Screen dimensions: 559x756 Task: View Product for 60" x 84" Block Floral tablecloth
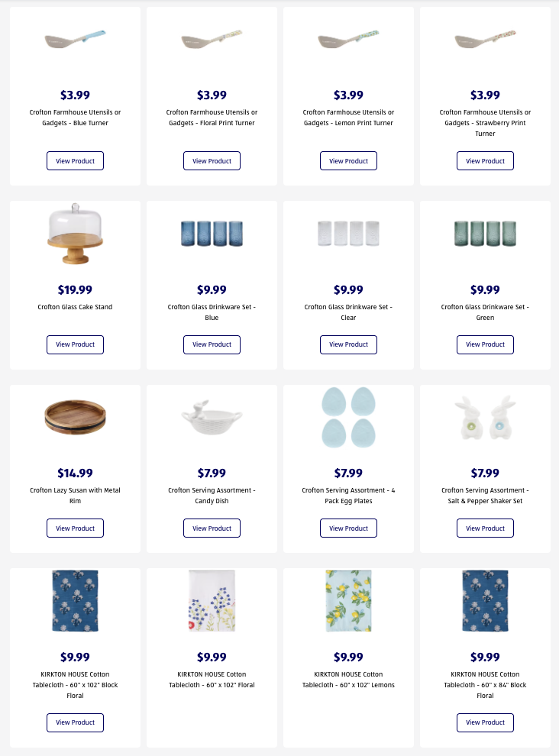coord(485,722)
